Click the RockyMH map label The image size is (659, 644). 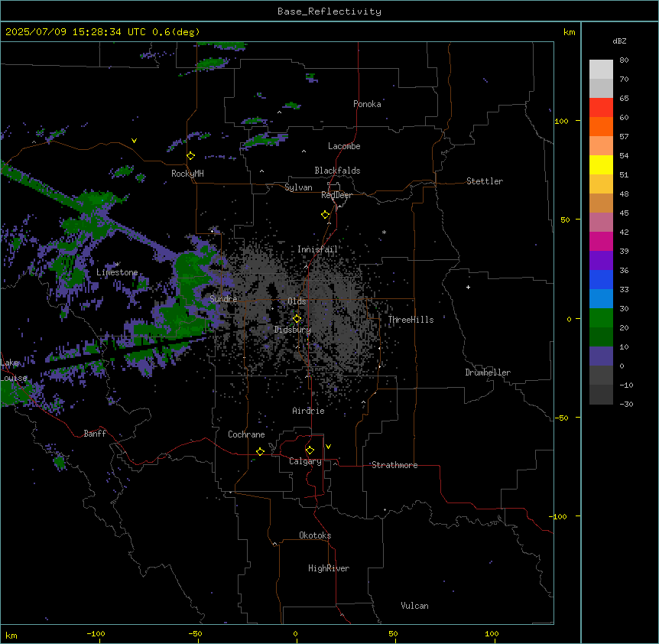point(187,174)
